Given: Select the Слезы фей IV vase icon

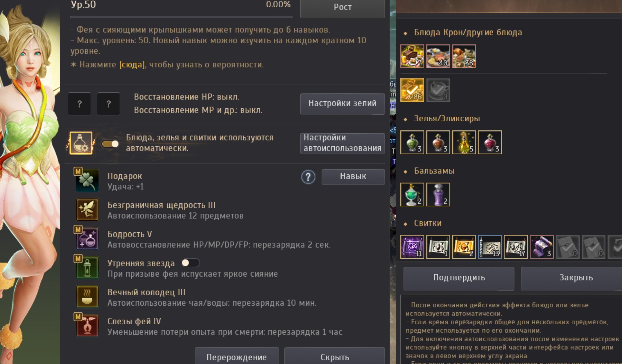Looking at the screenshot, I should click(x=87, y=326).
